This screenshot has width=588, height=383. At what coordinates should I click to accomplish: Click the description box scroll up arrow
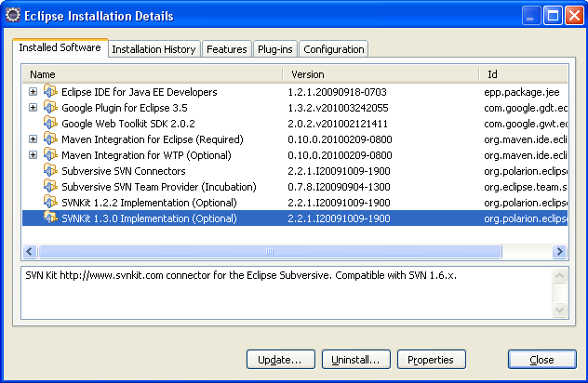coord(559,276)
